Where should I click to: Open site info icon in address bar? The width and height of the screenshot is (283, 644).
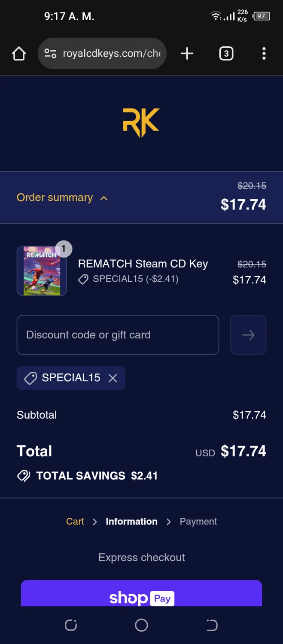click(50, 54)
